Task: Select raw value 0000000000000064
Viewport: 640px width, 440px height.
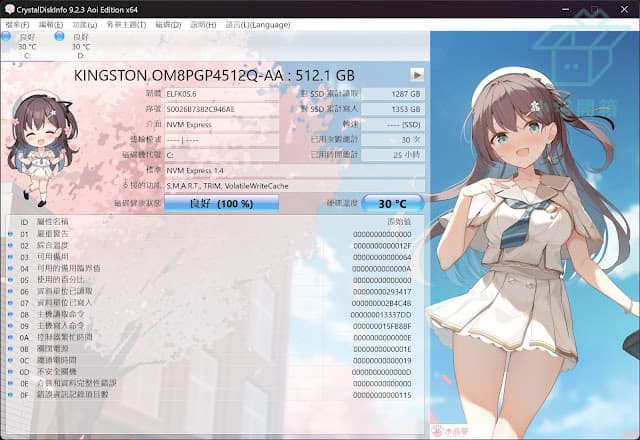Action: point(382,257)
